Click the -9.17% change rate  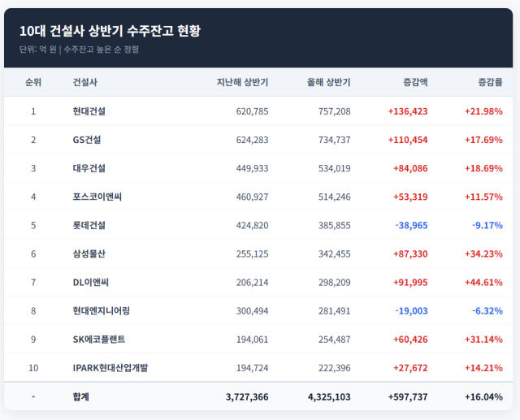pyautogui.click(x=487, y=225)
